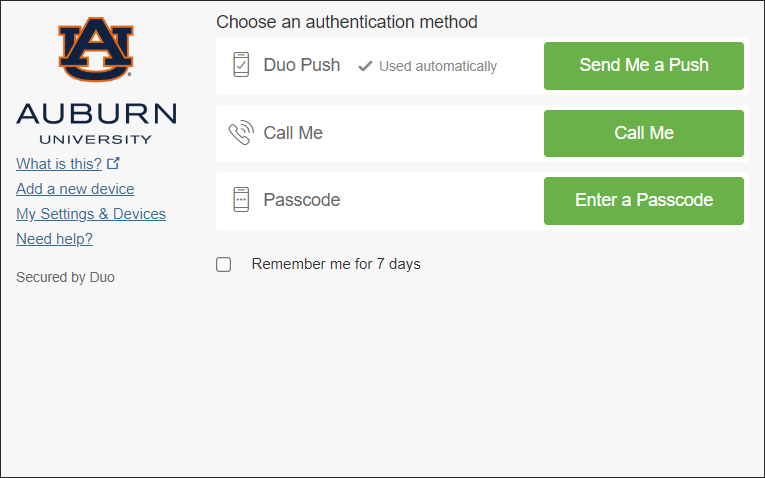Click the Auburn AU logo
Screen dimensions: 765x478
96,49
